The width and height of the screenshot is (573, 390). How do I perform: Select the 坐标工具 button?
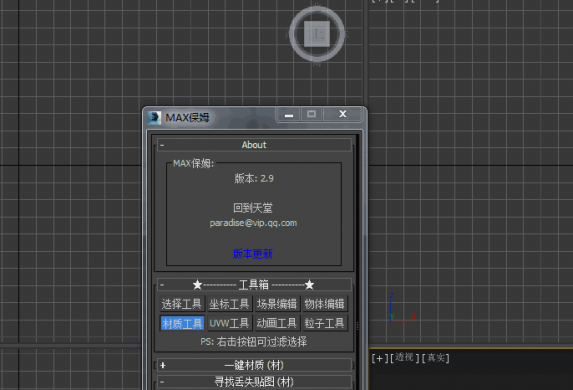click(229, 304)
